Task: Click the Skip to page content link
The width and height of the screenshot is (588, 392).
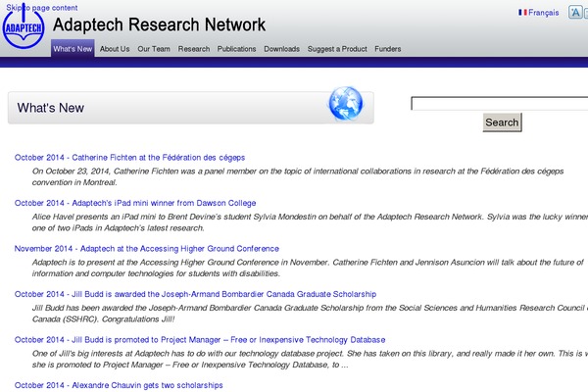Action: 41,8
